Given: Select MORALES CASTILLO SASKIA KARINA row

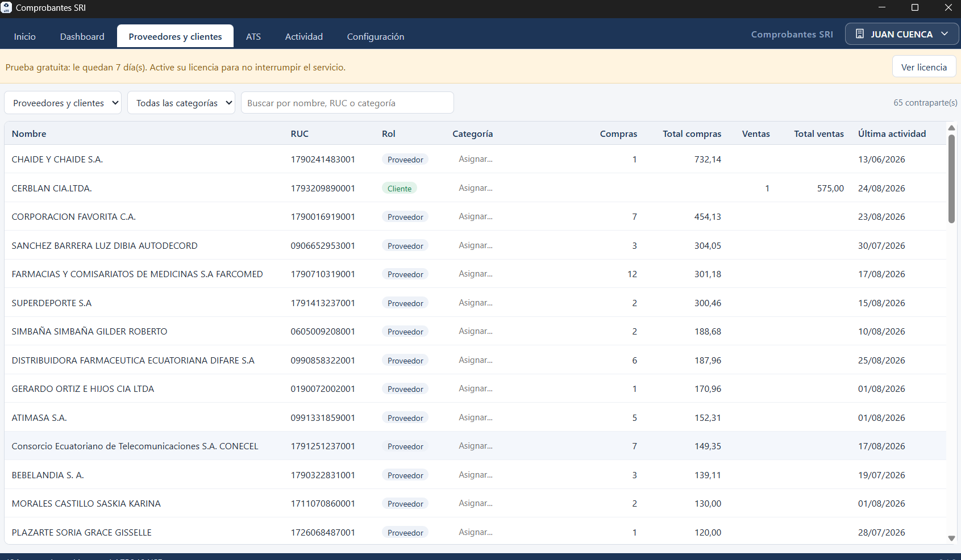Looking at the screenshot, I should coord(475,503).
